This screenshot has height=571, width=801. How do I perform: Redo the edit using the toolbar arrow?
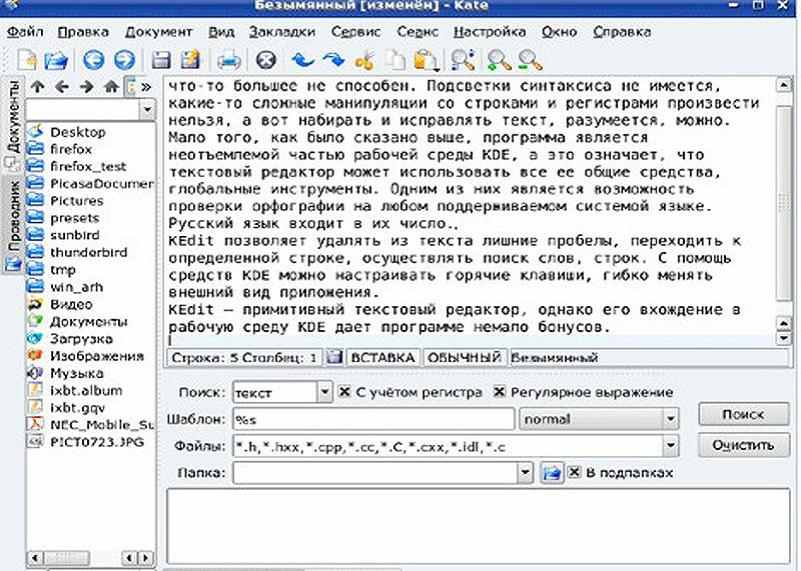pos(333,60)
